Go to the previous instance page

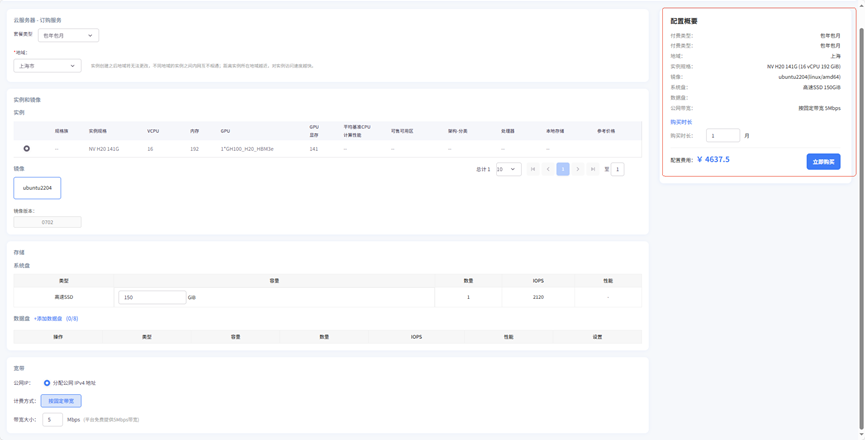[x=548, y=169]
